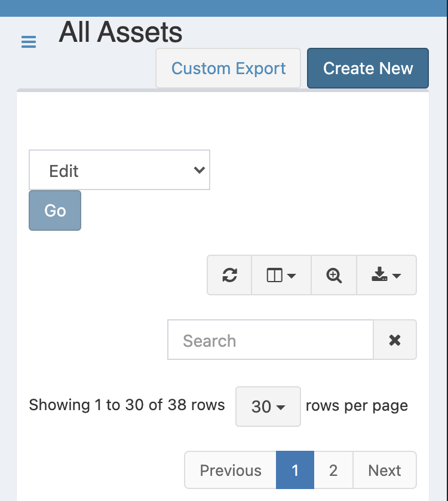
Task: Click the rows per page label
Action: tap(357, 406)
